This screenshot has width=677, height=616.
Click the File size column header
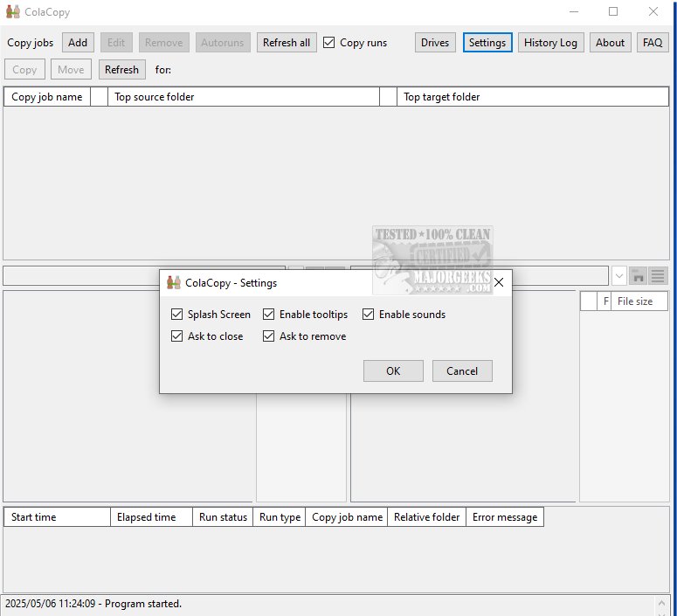639,301
